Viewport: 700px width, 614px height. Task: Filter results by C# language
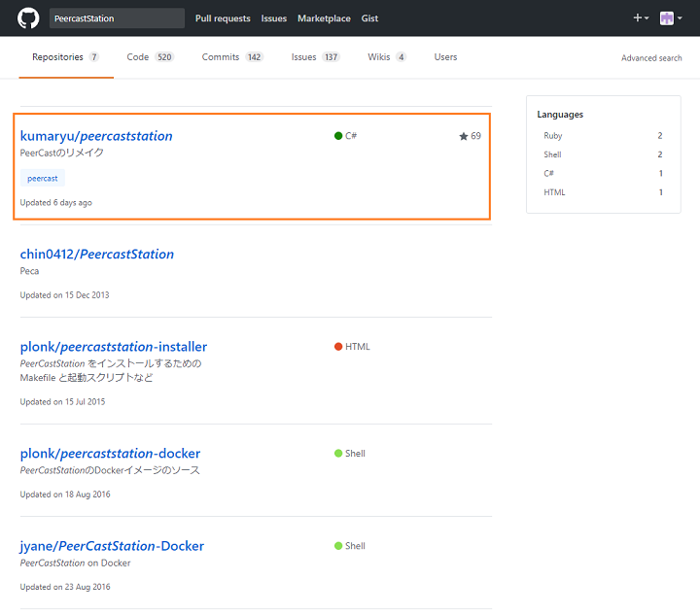pos(603,174)
